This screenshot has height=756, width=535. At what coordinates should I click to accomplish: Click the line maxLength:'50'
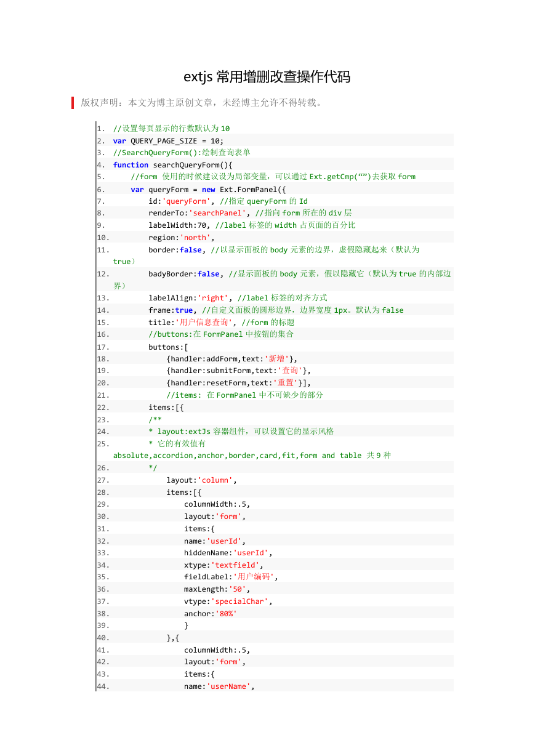pos(217,589)
